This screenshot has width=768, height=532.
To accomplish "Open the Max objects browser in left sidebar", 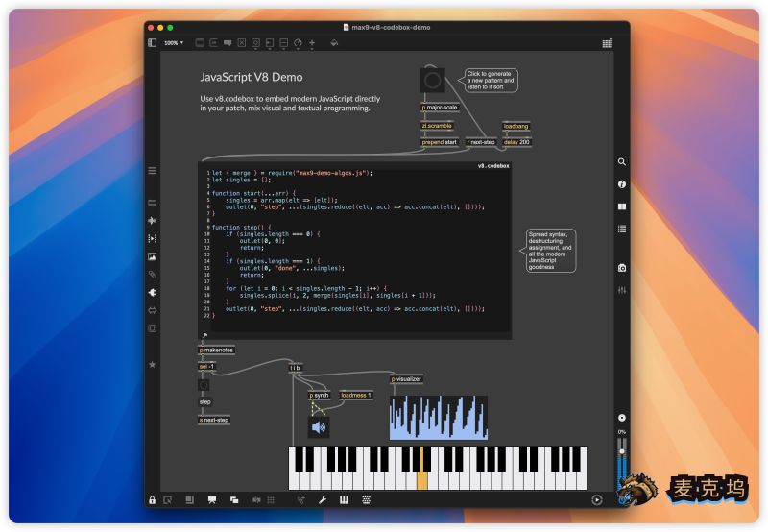I will click(153, 203).
